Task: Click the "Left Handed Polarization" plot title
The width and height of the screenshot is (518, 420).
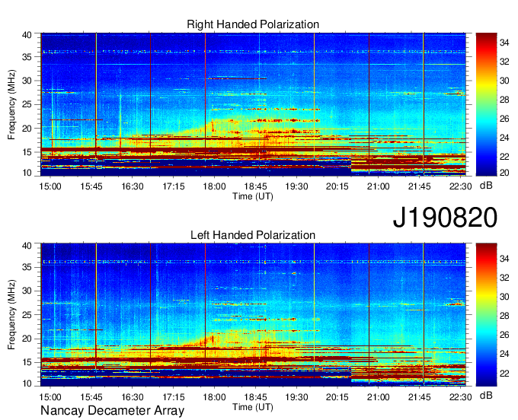Action: [253, 235]
